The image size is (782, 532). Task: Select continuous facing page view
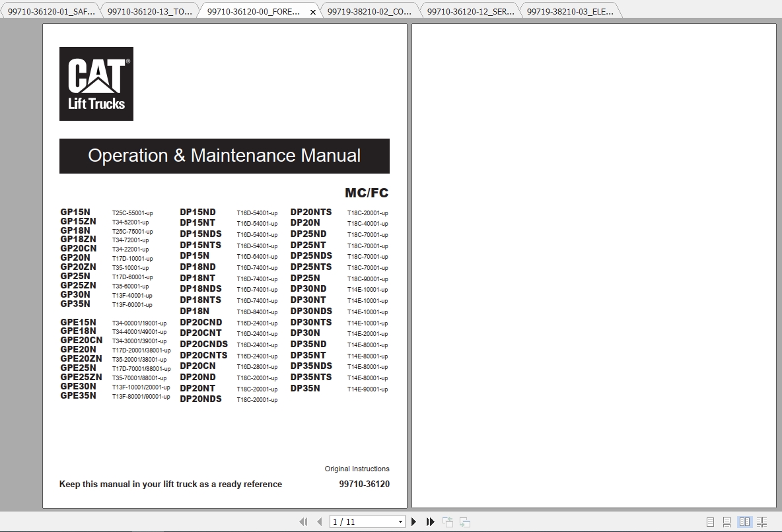click(762, 521)
